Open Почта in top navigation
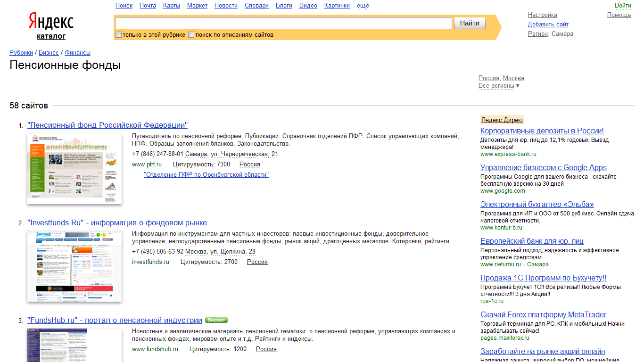 tap(148, 6)
